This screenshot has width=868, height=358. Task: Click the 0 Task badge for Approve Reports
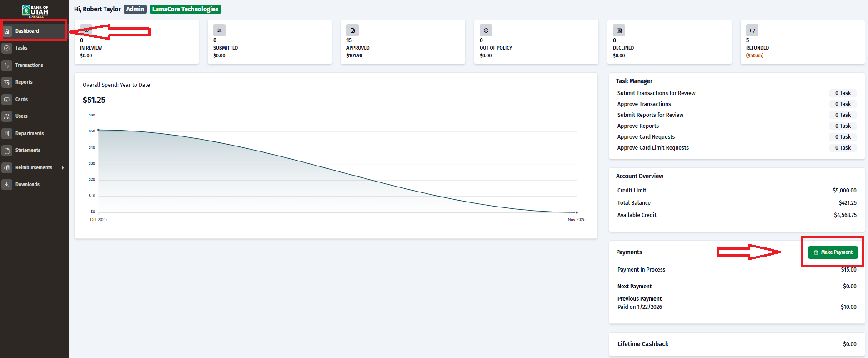pos(843,126)
